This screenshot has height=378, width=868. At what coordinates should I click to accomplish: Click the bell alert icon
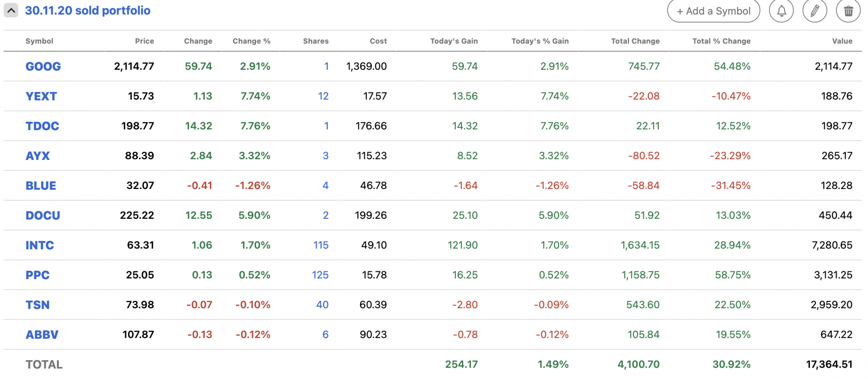(x=781, y=11)
